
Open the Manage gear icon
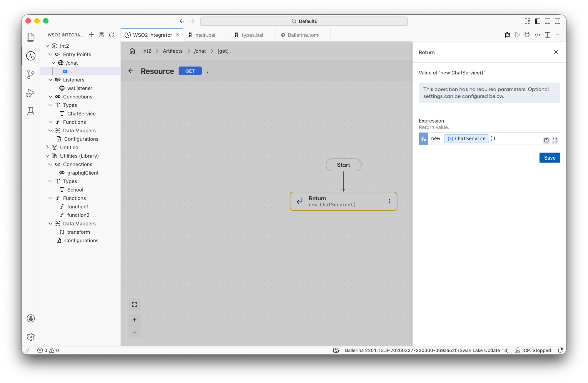(x=31, y=337)
